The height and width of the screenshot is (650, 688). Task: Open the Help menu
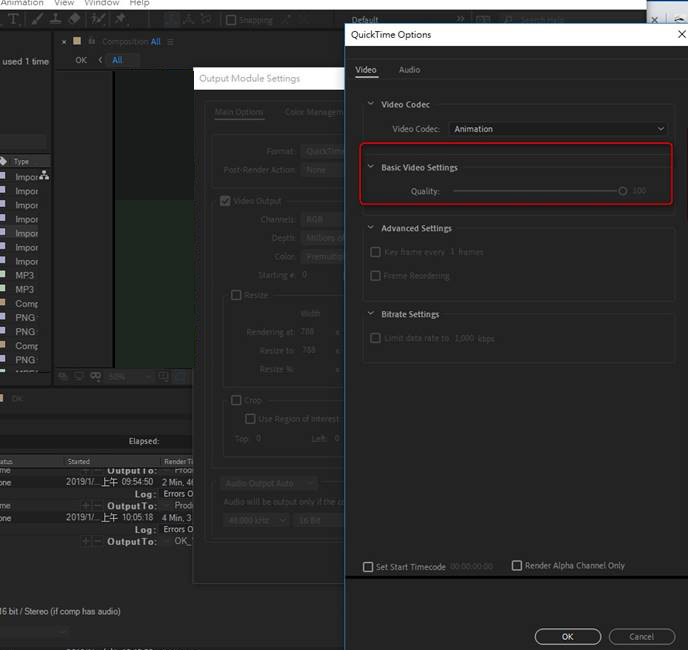click(x=140, y=3)
